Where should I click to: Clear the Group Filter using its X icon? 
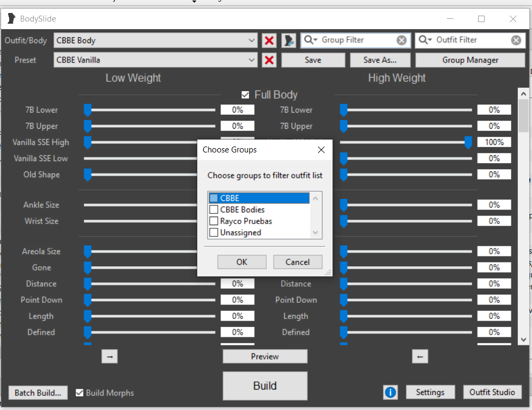coord(401,40)
